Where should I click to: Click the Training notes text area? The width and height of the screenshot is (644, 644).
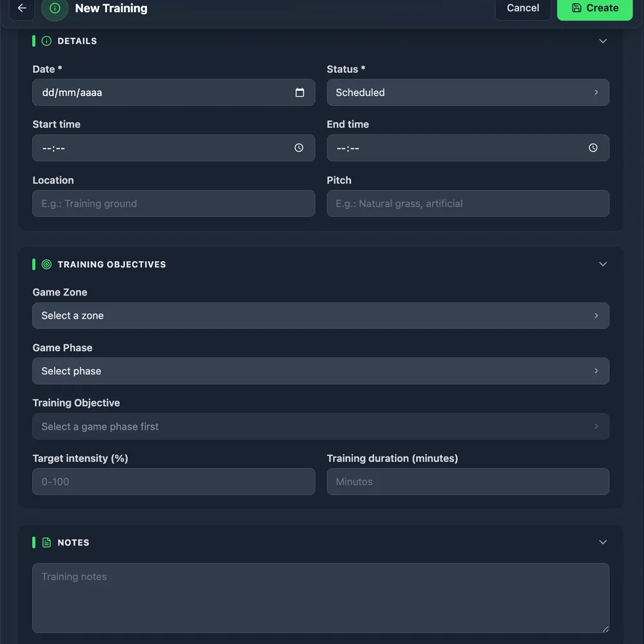pyautogui.click(x=321, y=598)
